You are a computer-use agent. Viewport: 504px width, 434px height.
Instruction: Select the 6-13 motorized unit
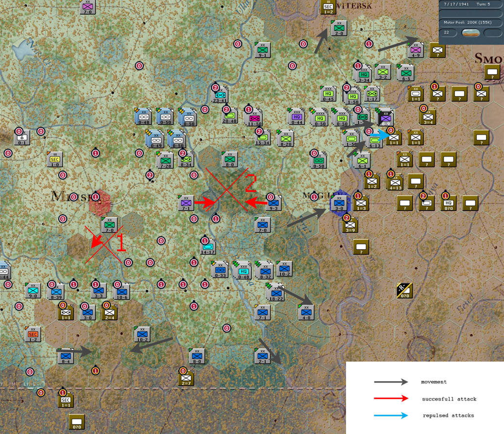pyautogui.click(x=374, y=140)
